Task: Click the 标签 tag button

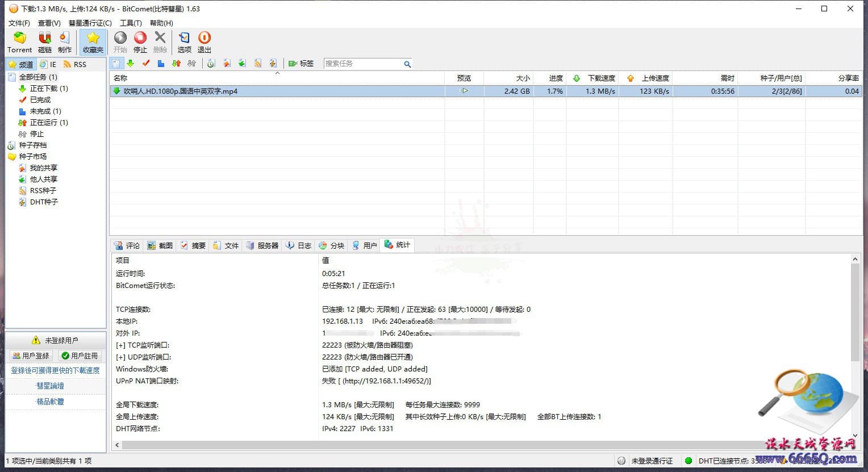Action: pyautogui.click(x=301, y=64)
